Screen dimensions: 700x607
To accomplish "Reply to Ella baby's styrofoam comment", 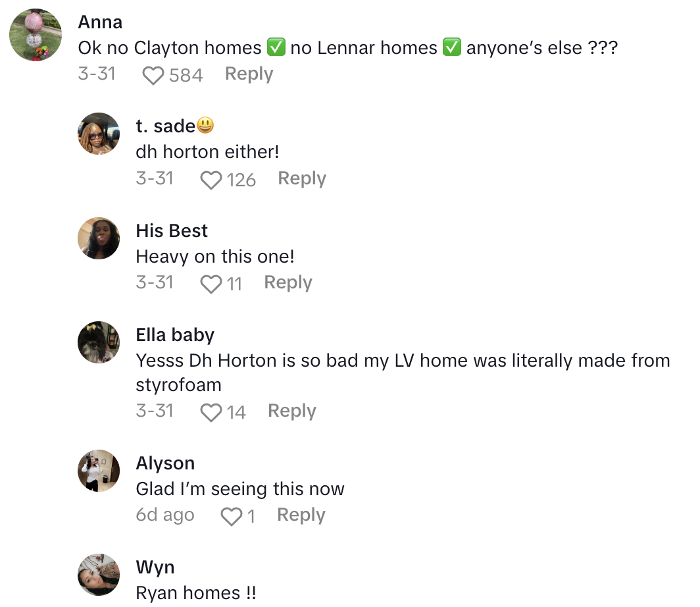I will tap(291, 411).
